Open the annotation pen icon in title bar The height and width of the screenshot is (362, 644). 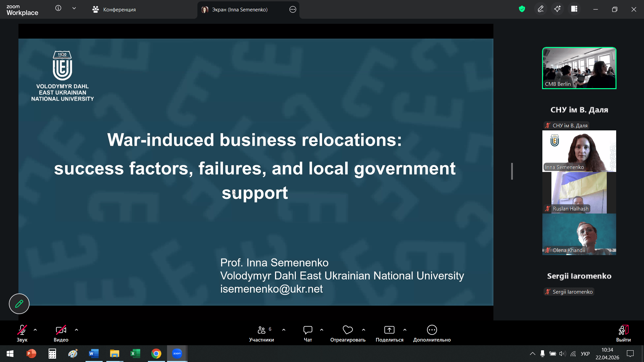coord(541,9)
